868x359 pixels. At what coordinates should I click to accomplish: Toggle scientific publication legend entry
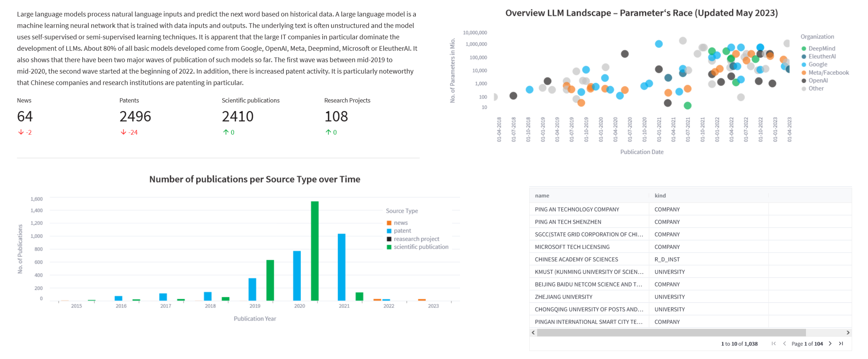tap(417, 247)
